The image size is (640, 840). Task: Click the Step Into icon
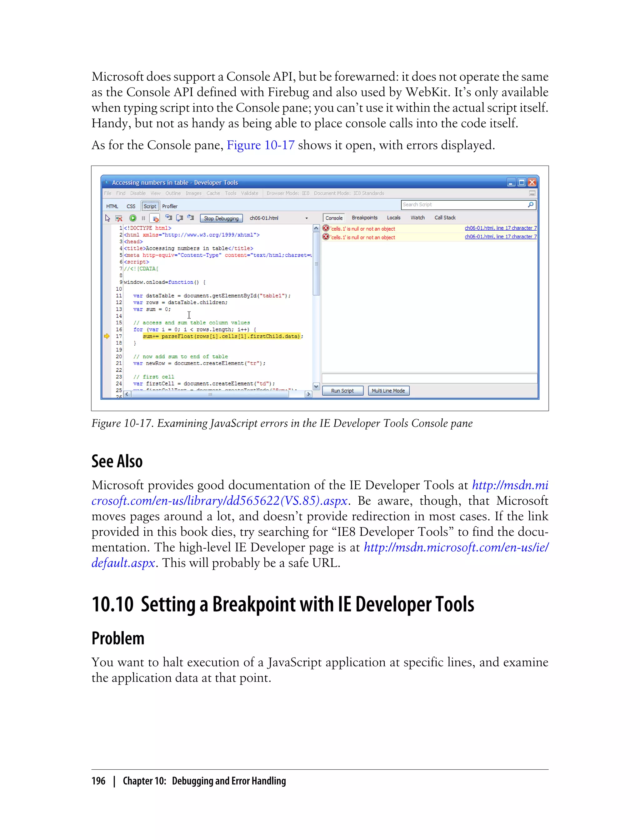click(168, 218)
